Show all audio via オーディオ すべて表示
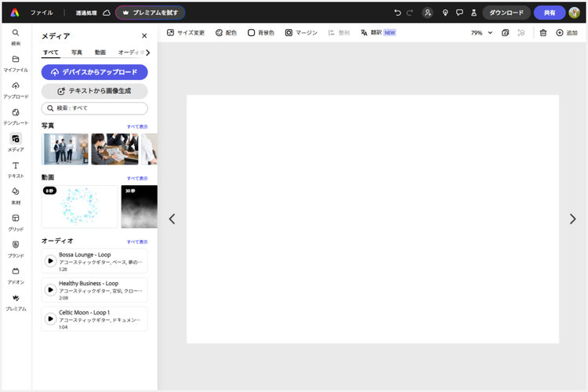Screen dimensions: 588x392 pyautogui.click(x=137, y=242)
